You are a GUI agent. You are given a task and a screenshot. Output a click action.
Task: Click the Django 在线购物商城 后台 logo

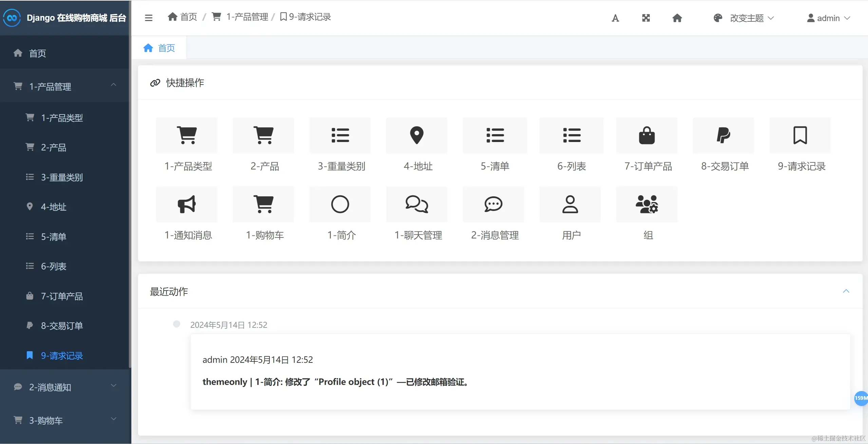pos(64,18)
